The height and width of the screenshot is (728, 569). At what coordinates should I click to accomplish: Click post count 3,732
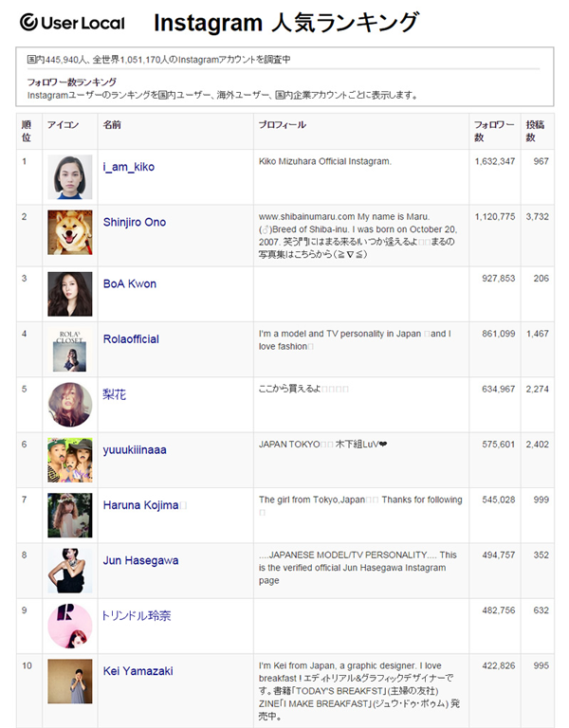pos(538,217)
